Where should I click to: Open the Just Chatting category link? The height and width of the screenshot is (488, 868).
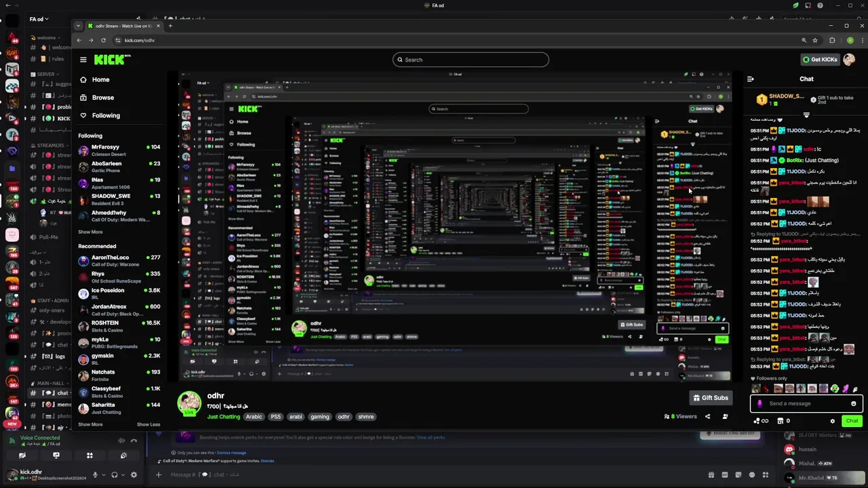click(224, 417)
